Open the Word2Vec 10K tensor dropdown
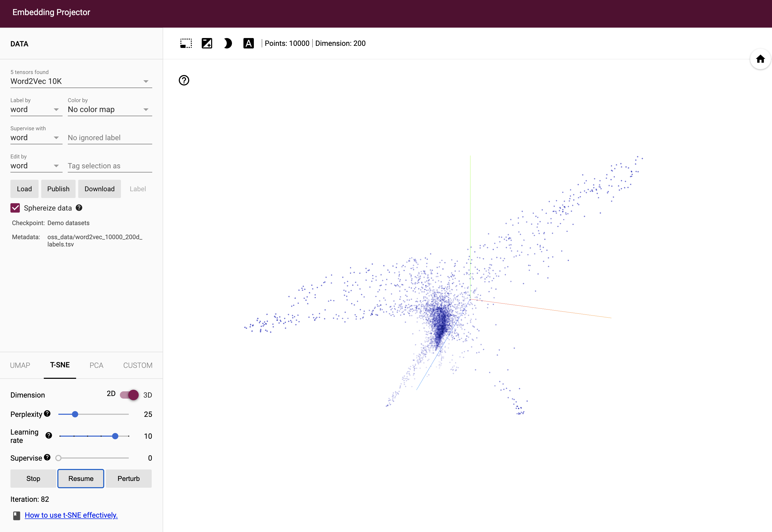772x532 pixels. (81, 81)
